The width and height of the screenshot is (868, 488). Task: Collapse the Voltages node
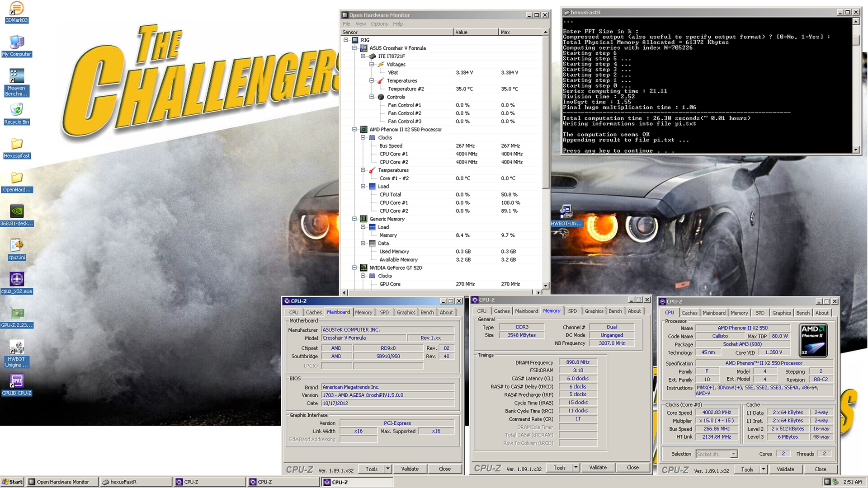tap(372, 64)
